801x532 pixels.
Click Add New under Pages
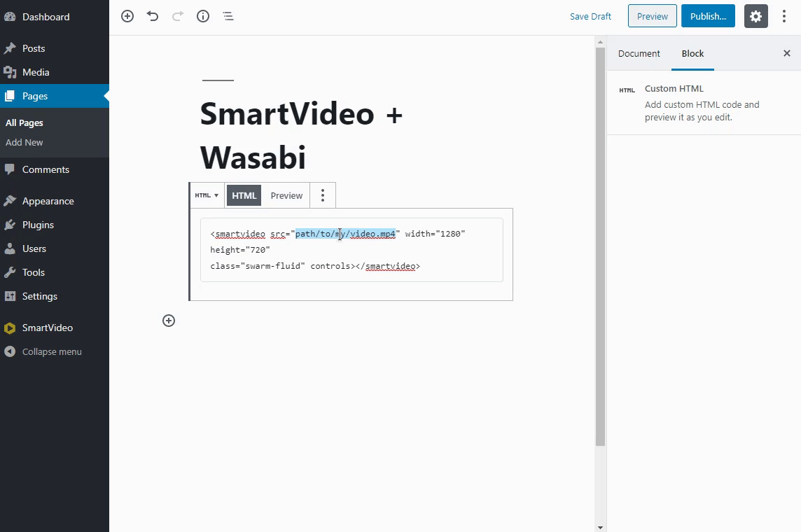(x=24, y=142)
